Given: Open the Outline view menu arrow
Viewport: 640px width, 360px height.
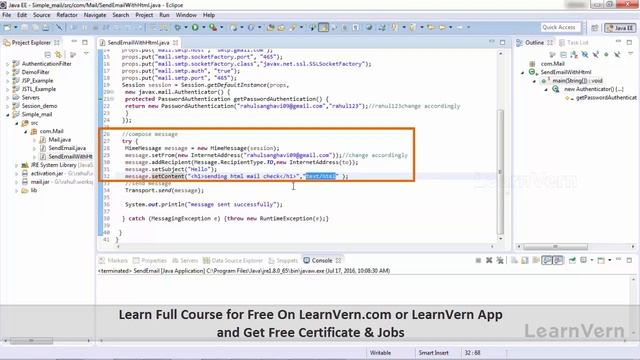Looking at the screenshot, I should [x=630, y=54].
